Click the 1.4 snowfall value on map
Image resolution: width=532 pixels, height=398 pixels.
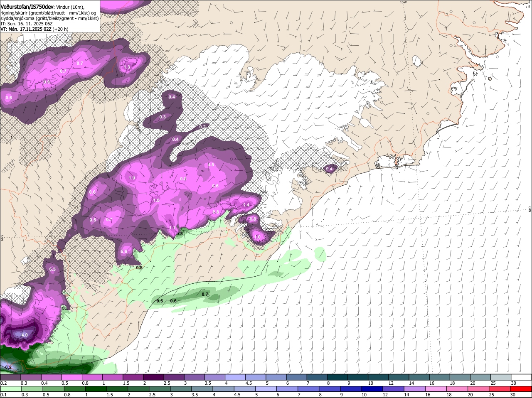click(x=246, y=205)
